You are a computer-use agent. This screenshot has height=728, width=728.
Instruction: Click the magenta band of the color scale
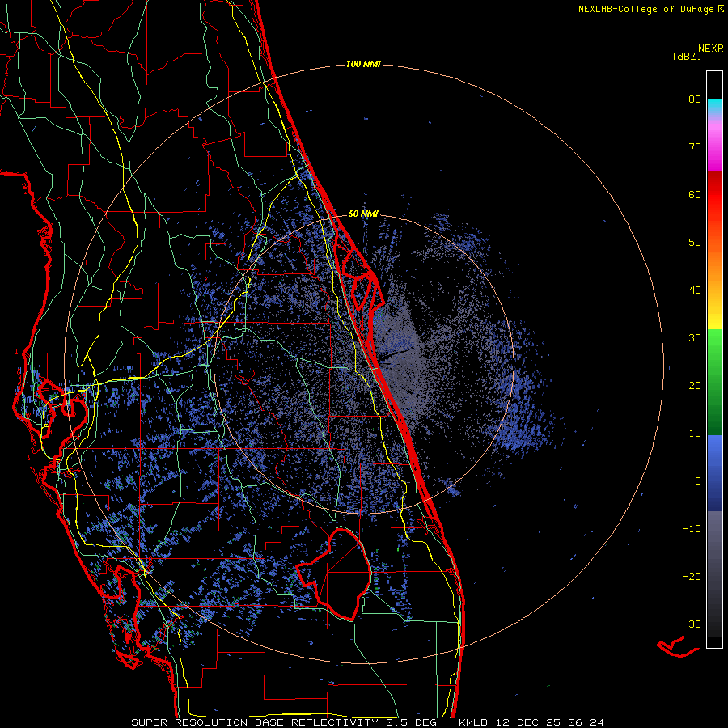point(714,149)
